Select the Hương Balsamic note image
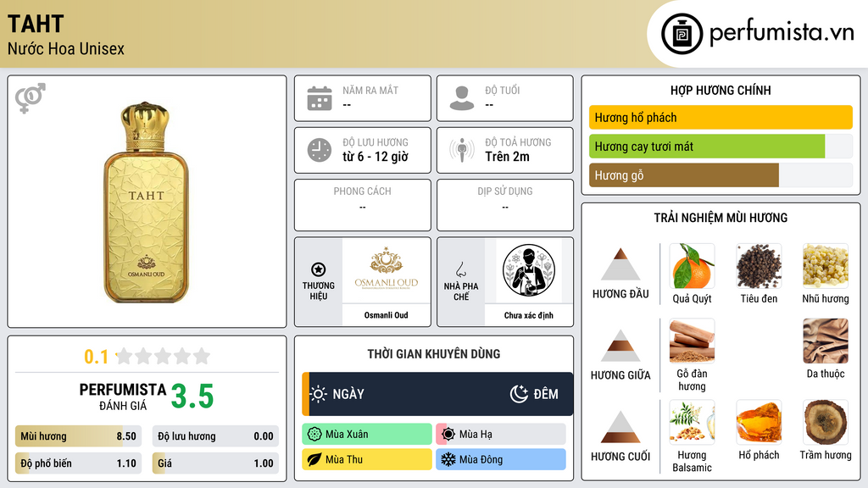868x488 pixels. tap(692, 422)
